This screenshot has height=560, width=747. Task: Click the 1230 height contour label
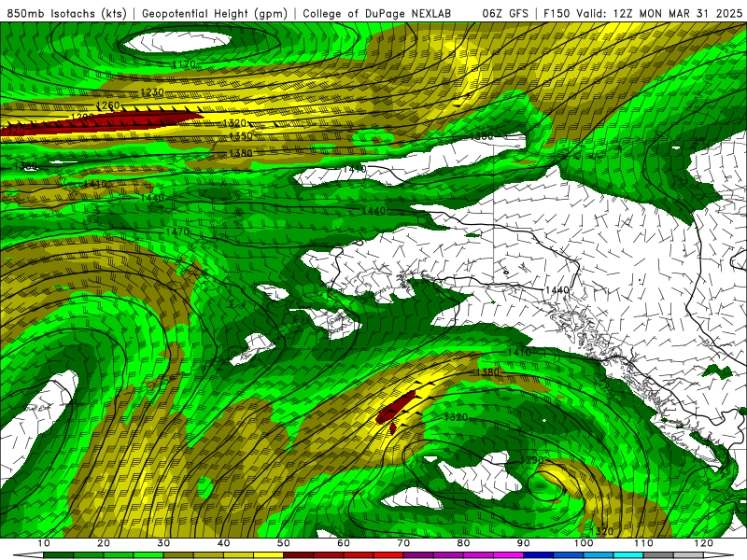152,91
